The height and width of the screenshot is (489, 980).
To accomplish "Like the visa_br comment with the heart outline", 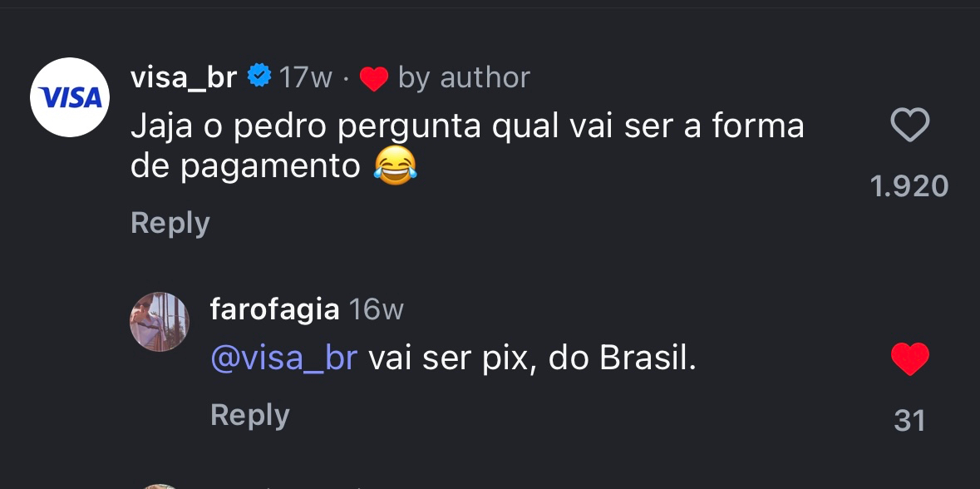I will pos(909,126).
